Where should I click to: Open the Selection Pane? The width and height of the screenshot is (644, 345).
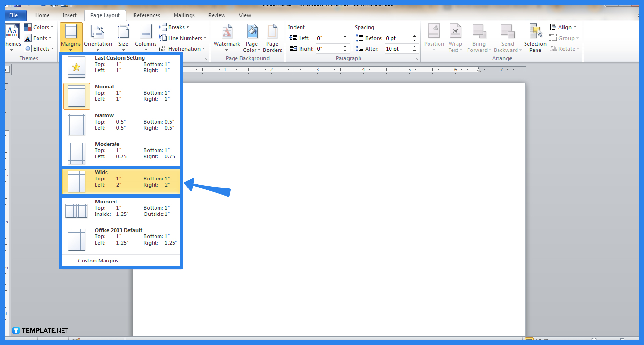535,38
